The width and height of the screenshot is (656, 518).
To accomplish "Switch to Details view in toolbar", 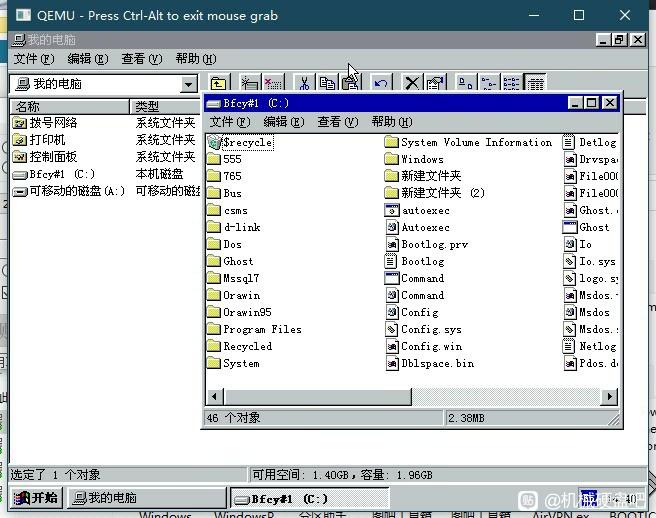I will (x=535, y=83).
